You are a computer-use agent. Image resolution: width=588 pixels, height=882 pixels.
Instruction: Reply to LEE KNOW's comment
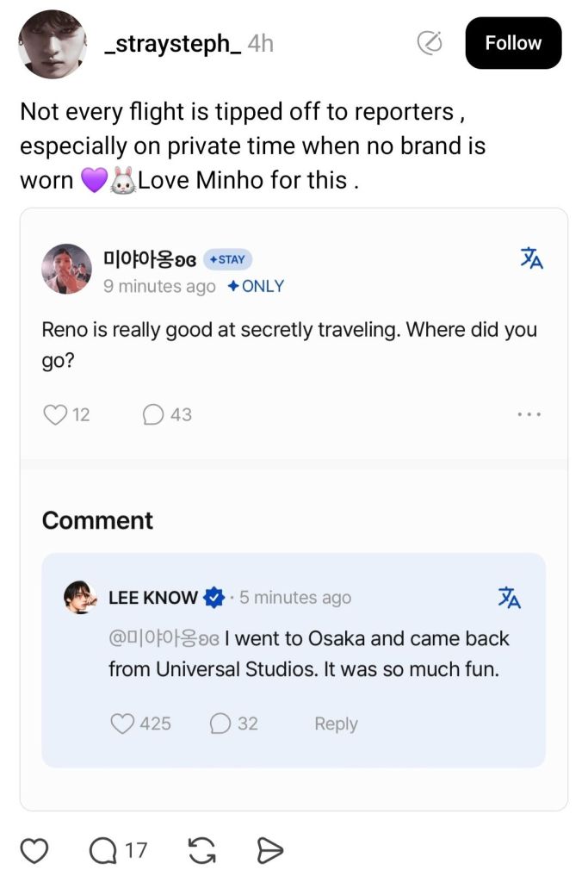click(336, 724)
